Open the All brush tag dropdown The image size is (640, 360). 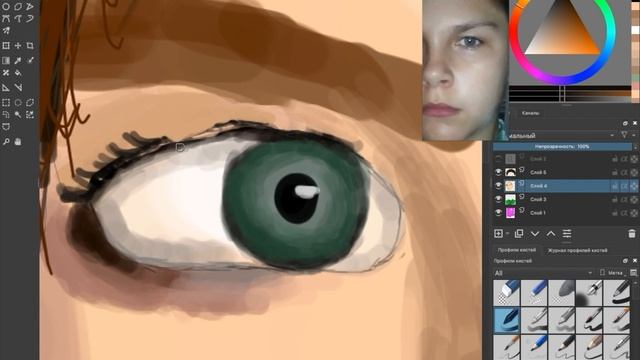(543, 273)
